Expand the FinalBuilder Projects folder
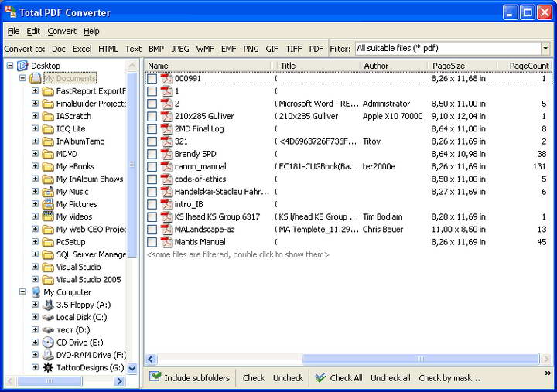 [35, 104]
